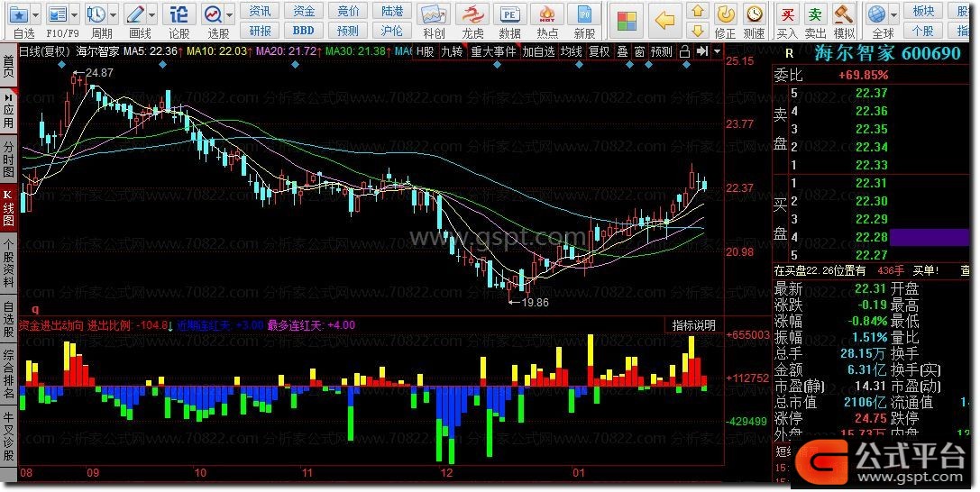Click the 陆港 button

[x=392, y=11]
